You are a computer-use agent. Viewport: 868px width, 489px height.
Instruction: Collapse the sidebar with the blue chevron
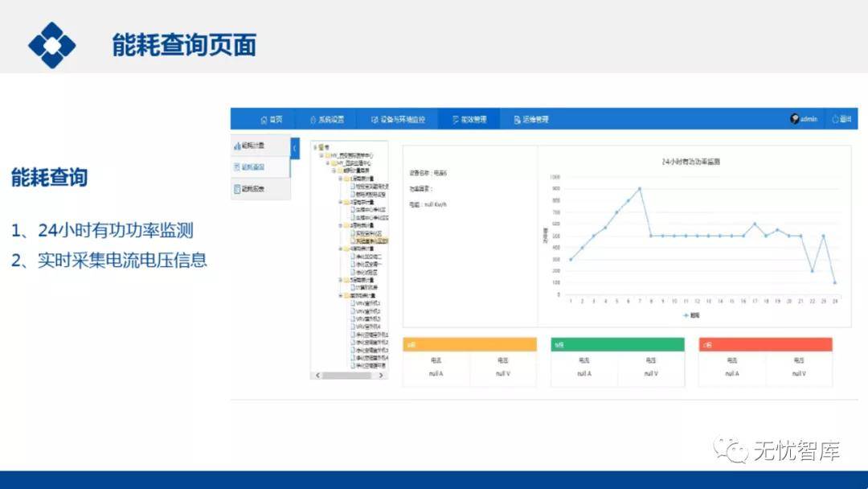pyautogui.click(x=295, y=148)
